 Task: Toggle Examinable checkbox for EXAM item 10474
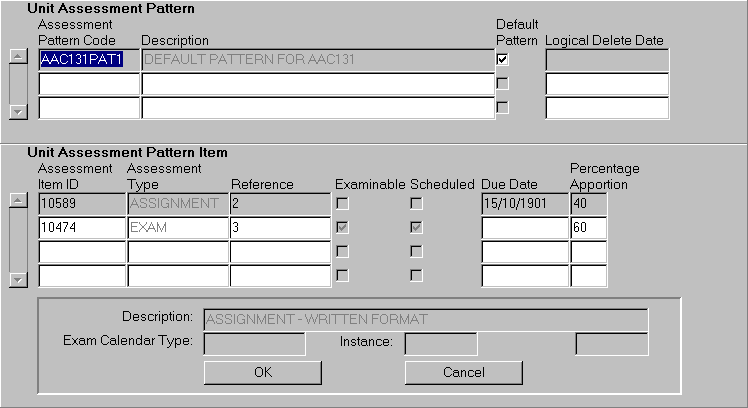pos(342,228)
